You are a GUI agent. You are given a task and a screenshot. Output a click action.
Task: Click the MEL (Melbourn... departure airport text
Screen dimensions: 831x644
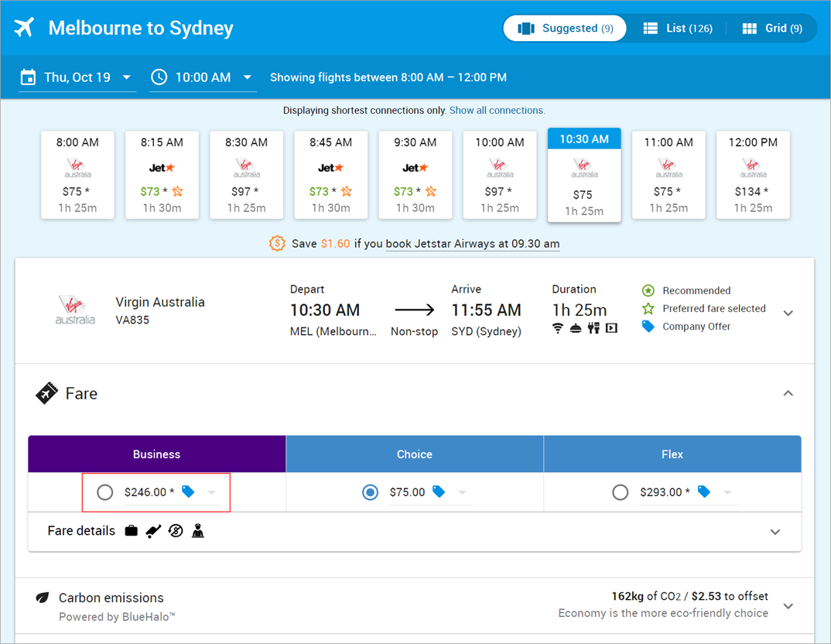coord(333,331)
